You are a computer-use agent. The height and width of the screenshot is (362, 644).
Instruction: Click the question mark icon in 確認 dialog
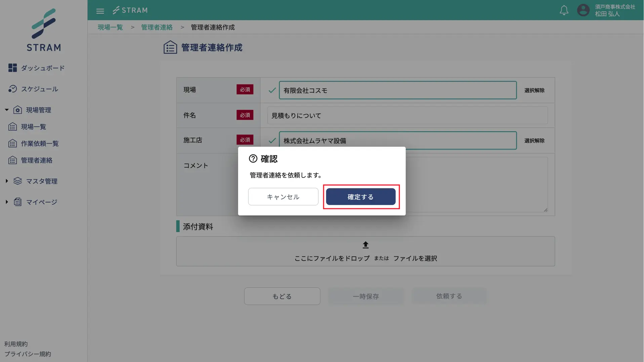pyautogui.click(x=253, y=158)
